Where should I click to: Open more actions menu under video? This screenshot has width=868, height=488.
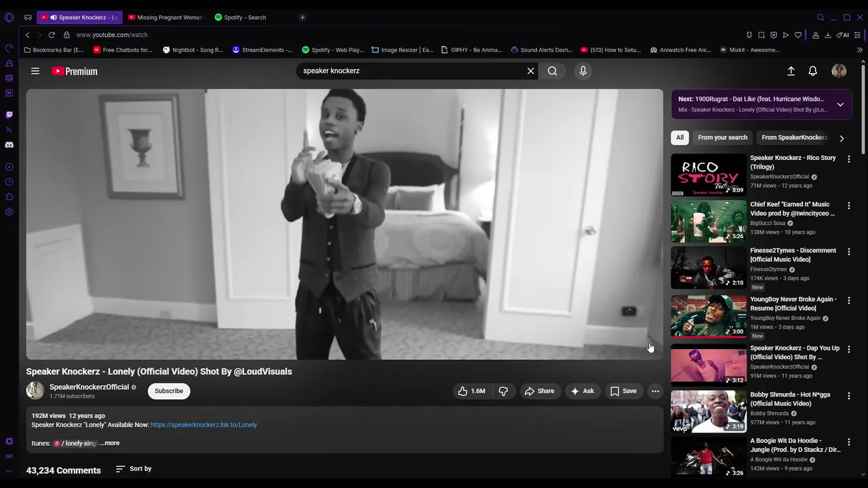click(x=655, y=391)
